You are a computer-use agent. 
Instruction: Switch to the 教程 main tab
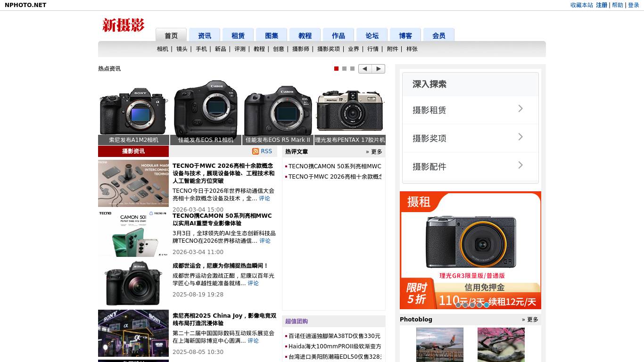[305, 35]
